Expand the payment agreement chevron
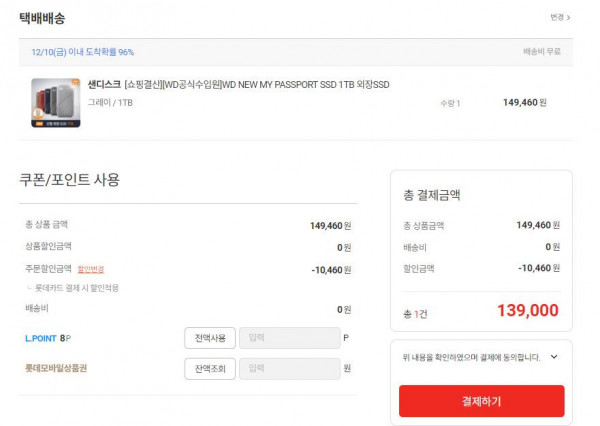600x426 pixels. [554, 357]
